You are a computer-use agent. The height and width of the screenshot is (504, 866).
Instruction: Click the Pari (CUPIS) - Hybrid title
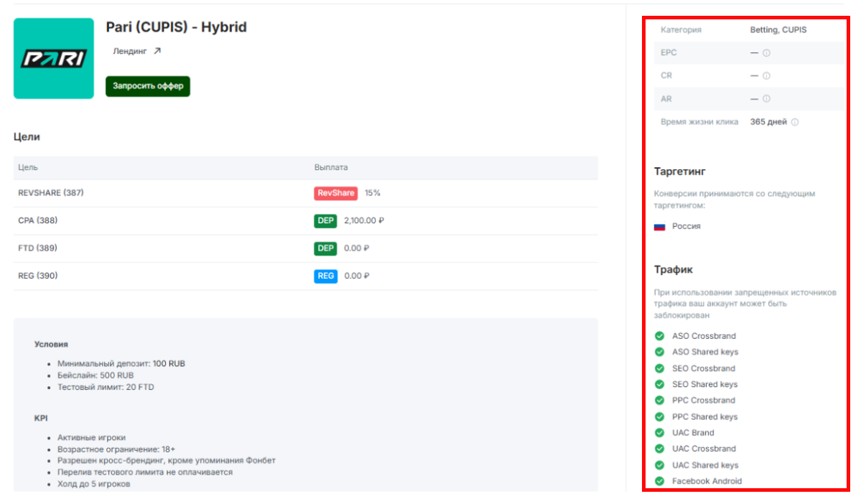coord(176,27)
